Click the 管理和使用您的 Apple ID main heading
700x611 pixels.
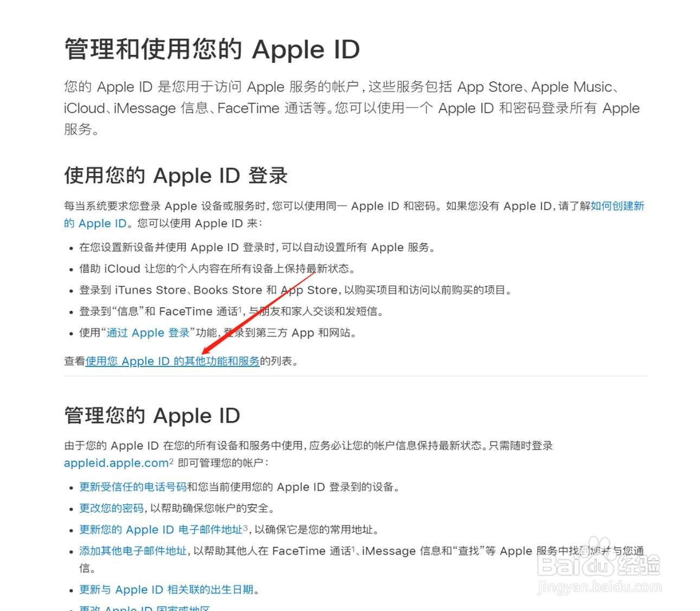click(x=212, y=49)
